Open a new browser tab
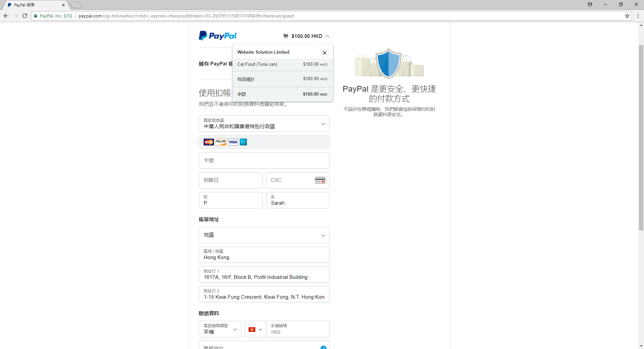 point(76,5)
